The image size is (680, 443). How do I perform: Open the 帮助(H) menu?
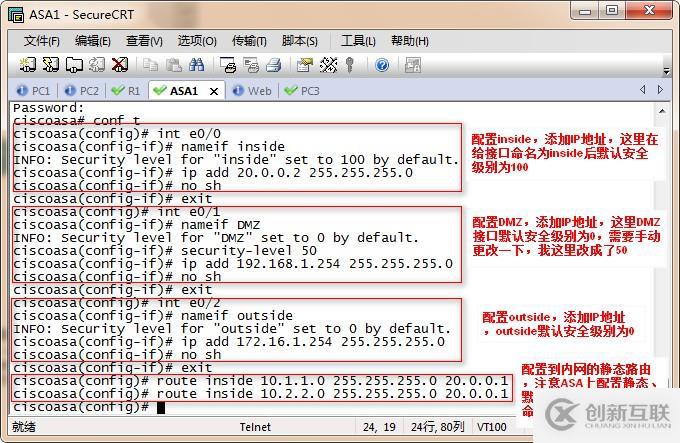click(x=410, y=41)
